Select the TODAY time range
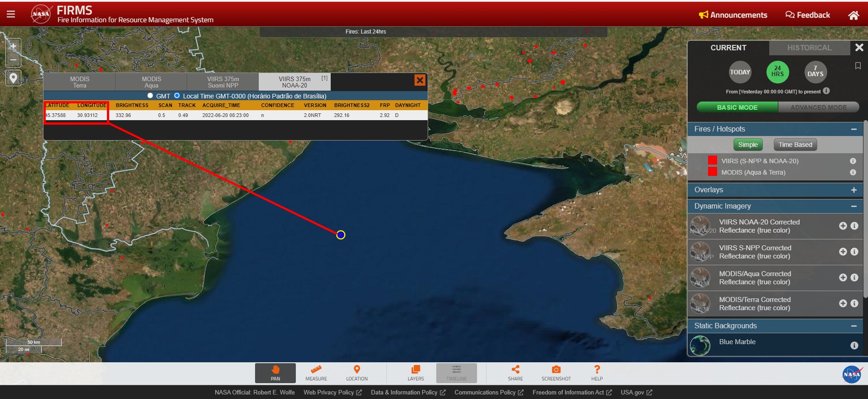Image resolution: width=868 pixels, height=399 pixels. [740, 72]
